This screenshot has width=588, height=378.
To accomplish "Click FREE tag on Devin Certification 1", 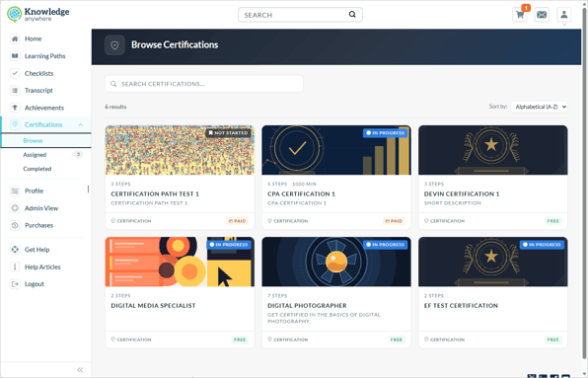I will 553,221.
